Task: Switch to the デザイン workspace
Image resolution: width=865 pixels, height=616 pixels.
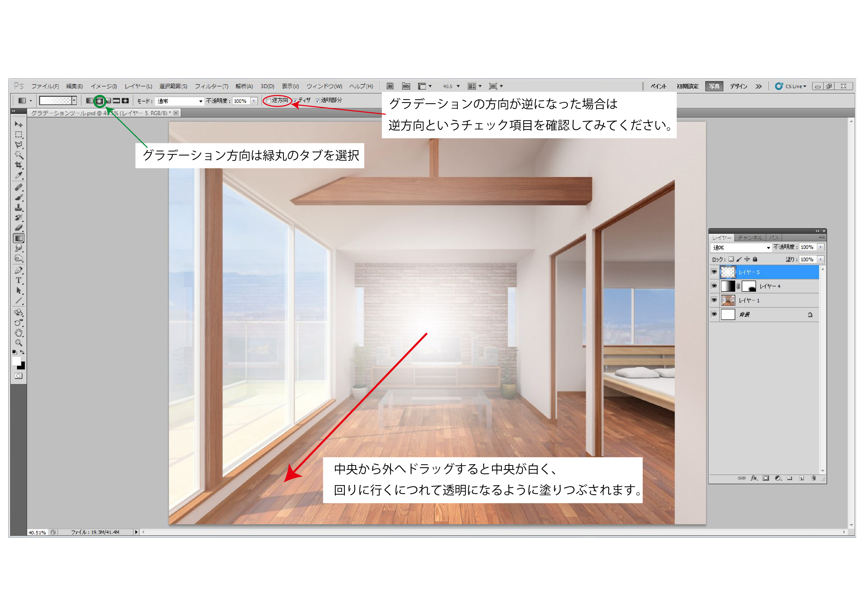Action: pos(738,86)
